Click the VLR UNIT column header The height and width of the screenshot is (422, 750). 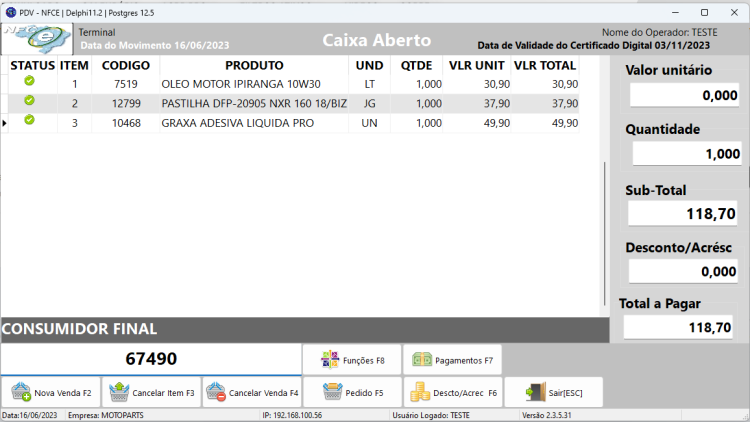477,65
